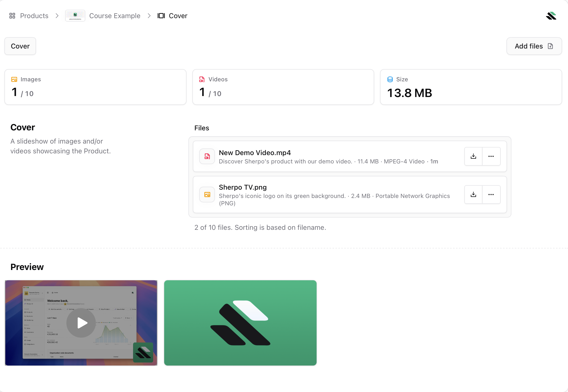568x392 pixels.
Task: Click the Images card icon
Action: click(x=14, y=79)
